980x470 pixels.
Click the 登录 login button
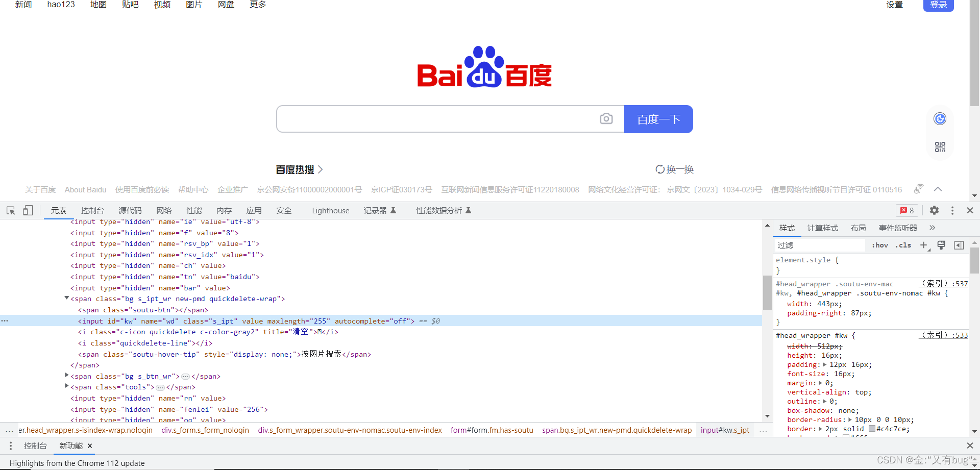[938, 5]
